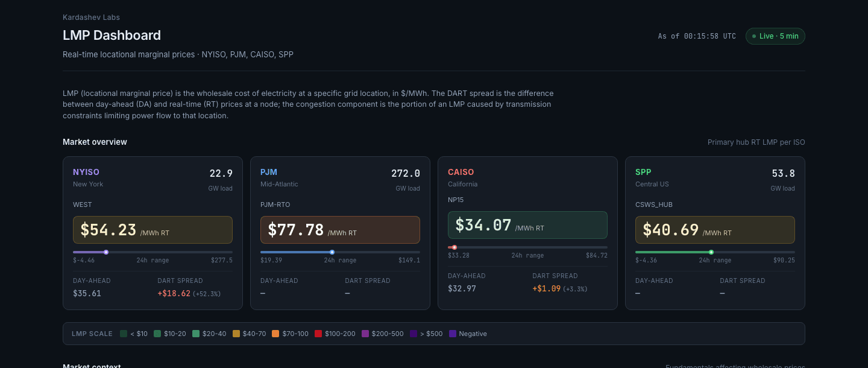The width and height of the screenshot is (868, 368).
Task: Click the NYISO range maximum $277.5
Action: 222,261
